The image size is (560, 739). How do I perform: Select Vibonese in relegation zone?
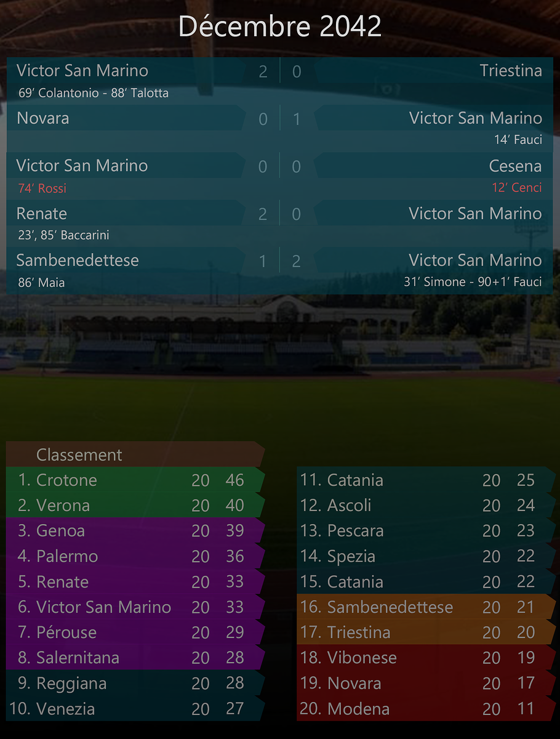click(x=426, y=658)
